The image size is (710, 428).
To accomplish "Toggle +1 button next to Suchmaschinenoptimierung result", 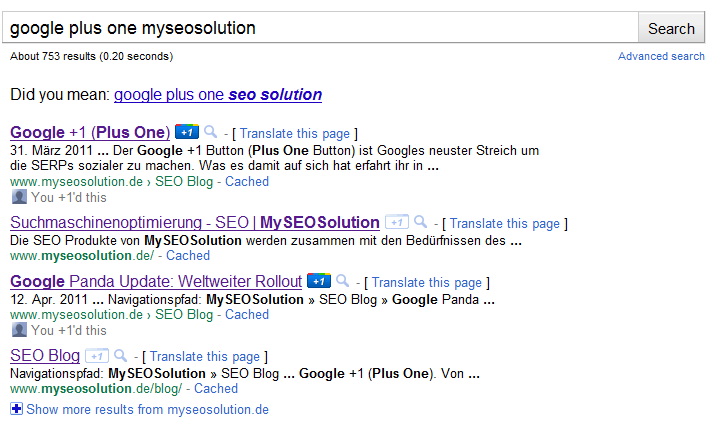I will pos(397,222).
